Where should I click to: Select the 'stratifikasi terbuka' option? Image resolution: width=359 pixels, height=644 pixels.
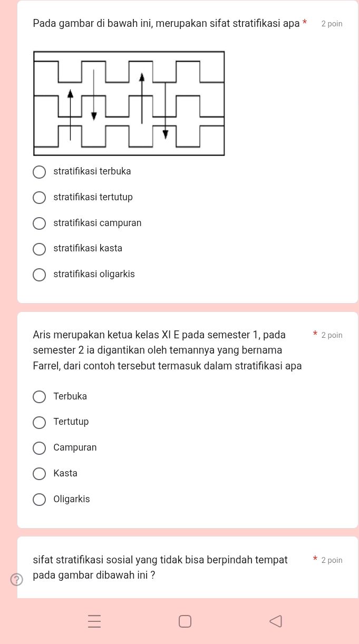39,172
